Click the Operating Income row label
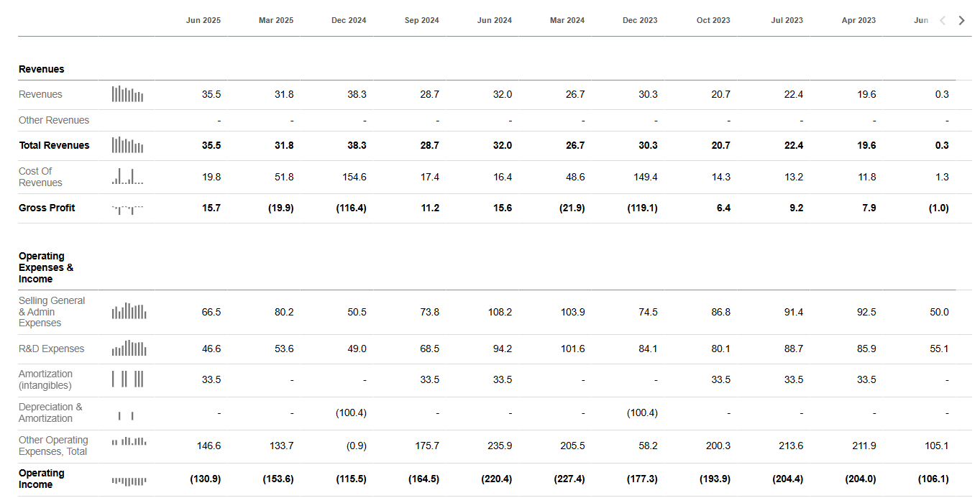Image resolution: width=980 pixels, height=498 pixels. [x=41, y=479]
